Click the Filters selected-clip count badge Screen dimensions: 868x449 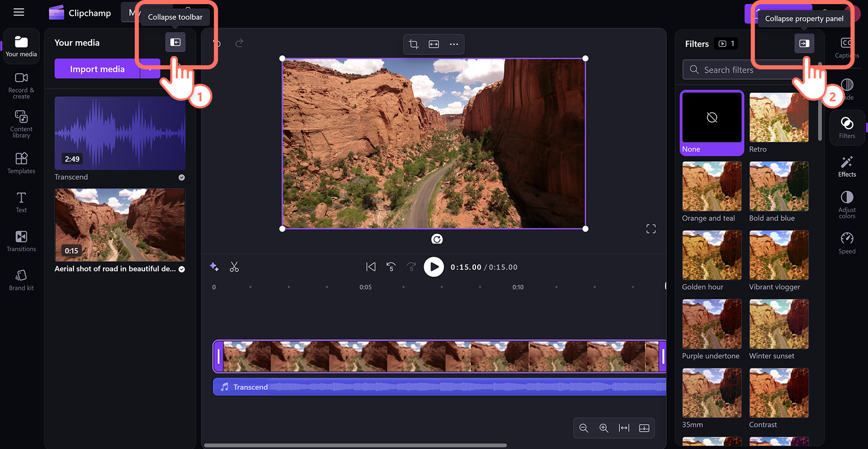[x=727, y=44]
